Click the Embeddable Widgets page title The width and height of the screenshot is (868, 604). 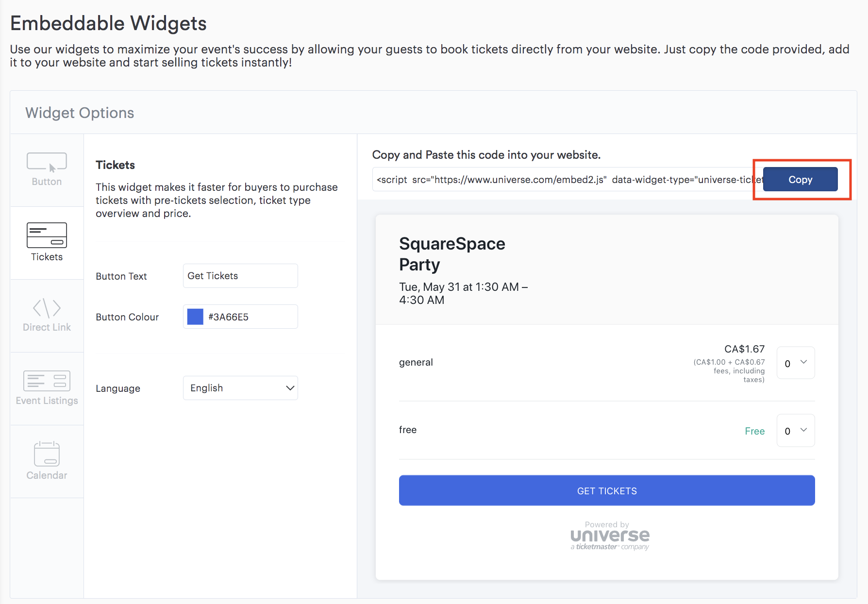tap(108, 23)
